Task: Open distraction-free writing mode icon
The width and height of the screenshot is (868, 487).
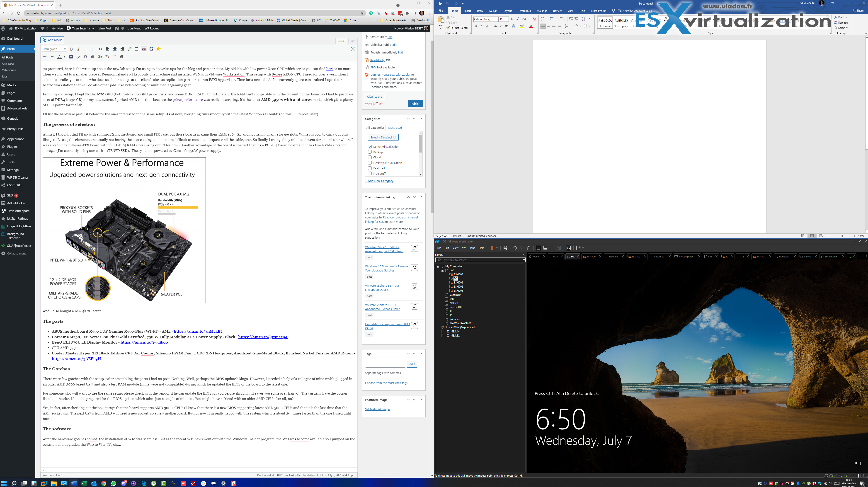Action: (352, 49)
